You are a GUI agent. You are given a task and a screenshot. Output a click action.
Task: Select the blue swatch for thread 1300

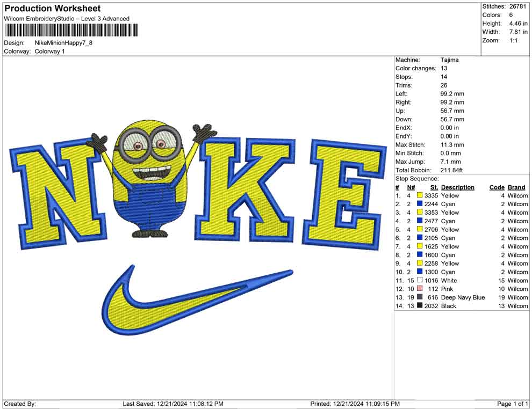click(420, 272)
